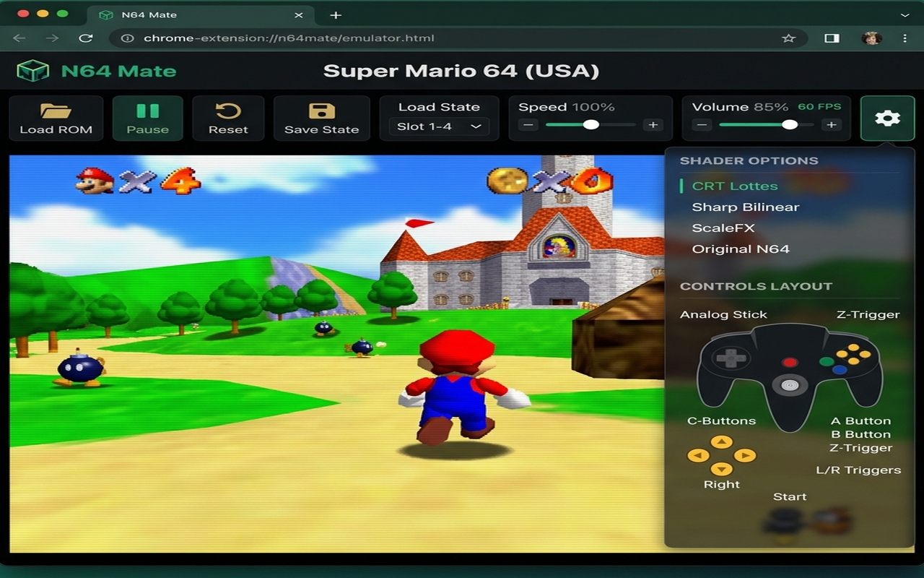The width and height of the screenshot is (924, 578).
Task: Click the site info icon in address bar
Action: pos(128,38)
